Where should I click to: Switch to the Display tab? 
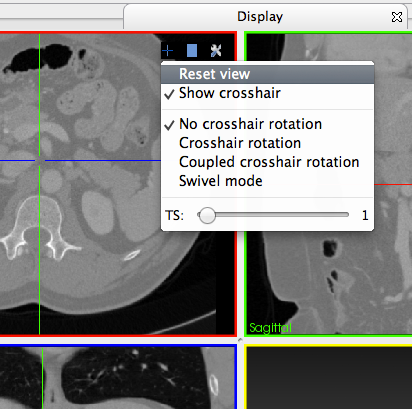click(x=260, y=17)
